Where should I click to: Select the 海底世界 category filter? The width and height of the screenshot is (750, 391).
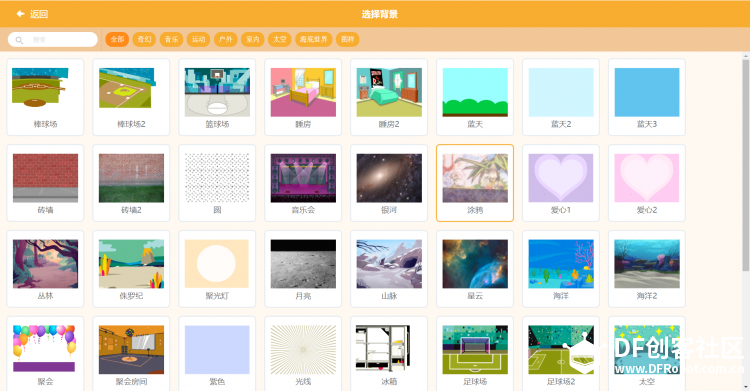(313, 39)
